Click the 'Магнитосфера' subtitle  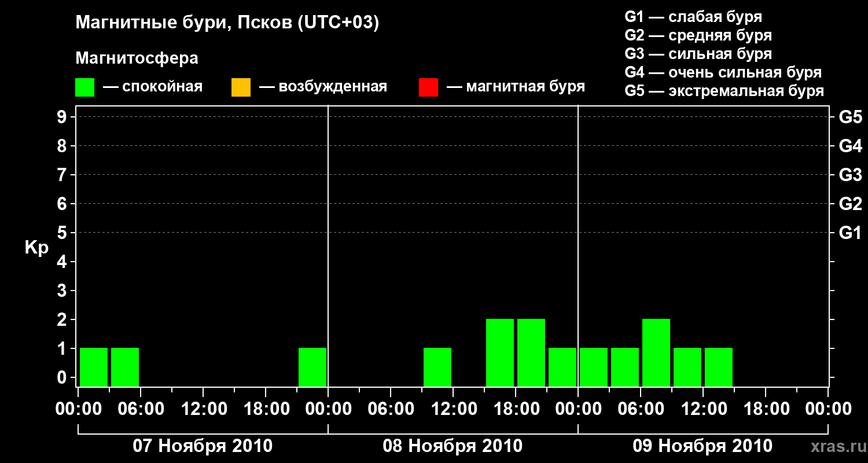[137, 58]
